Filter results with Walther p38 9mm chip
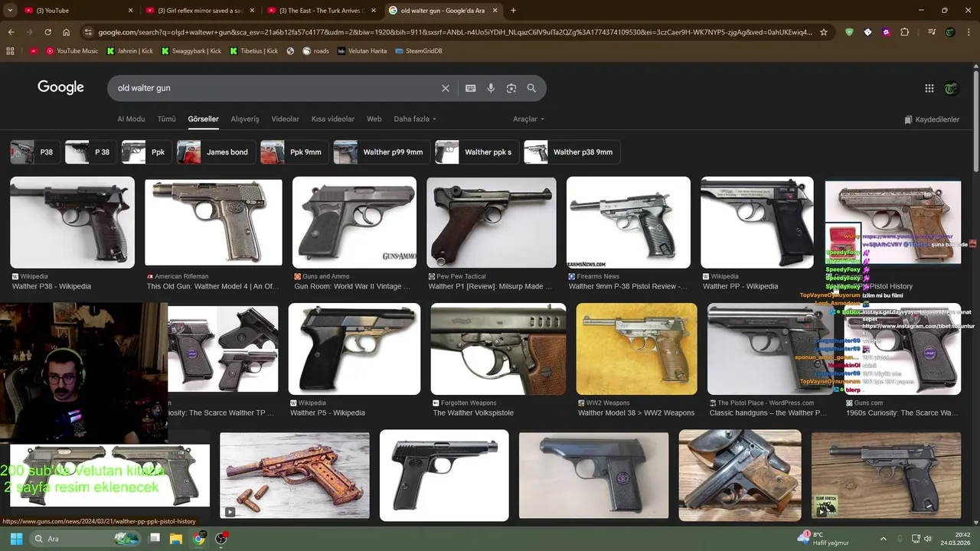 [x=571, y=152]
